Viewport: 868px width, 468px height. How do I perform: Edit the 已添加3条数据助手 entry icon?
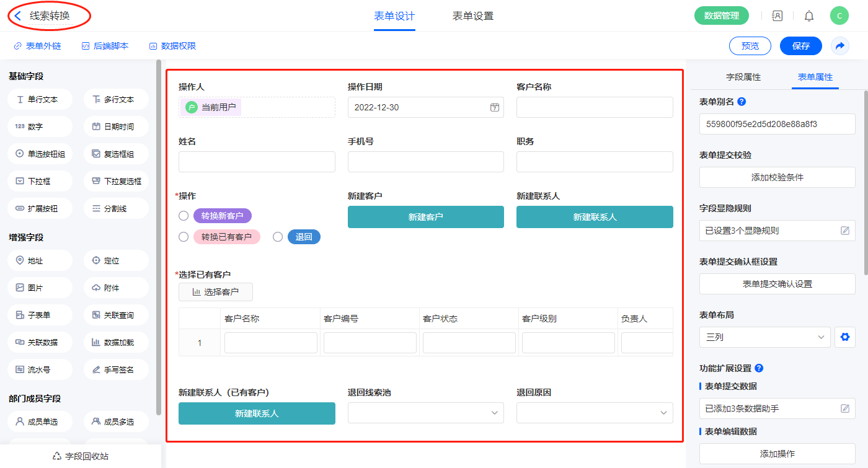coord(845,408)
